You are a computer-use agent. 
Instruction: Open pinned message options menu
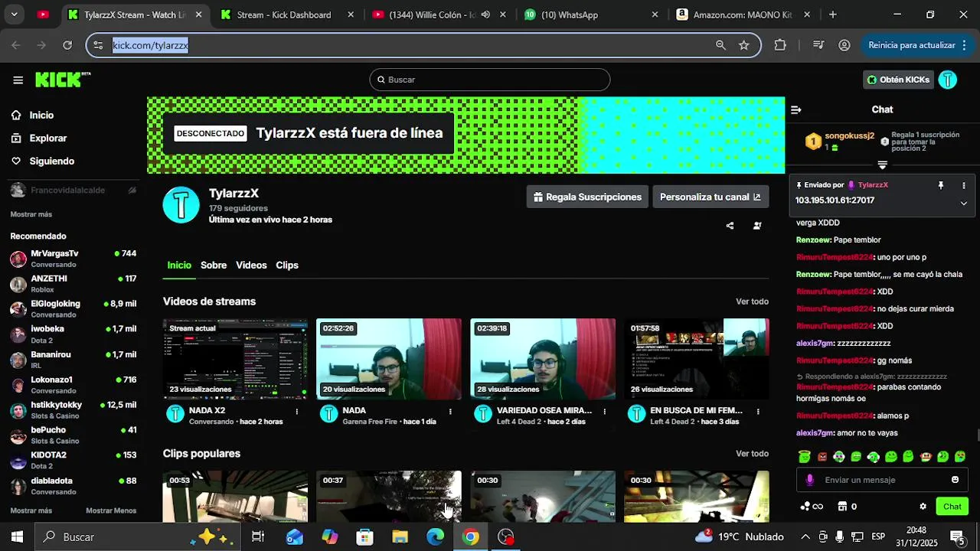(x=964, y=185)
